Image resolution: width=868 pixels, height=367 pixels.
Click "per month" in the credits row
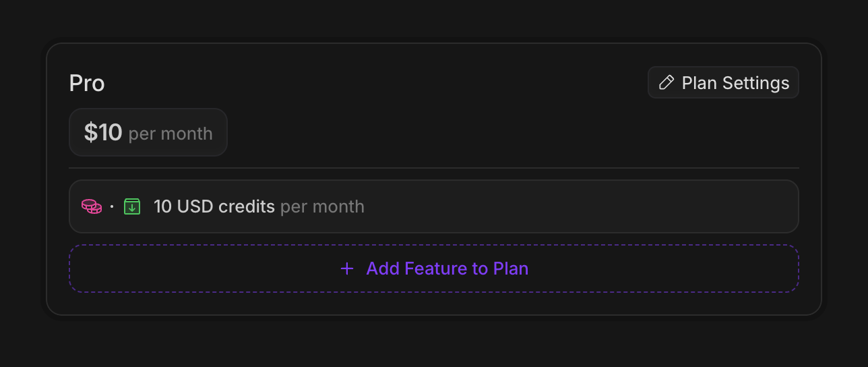tap(322, 206)
